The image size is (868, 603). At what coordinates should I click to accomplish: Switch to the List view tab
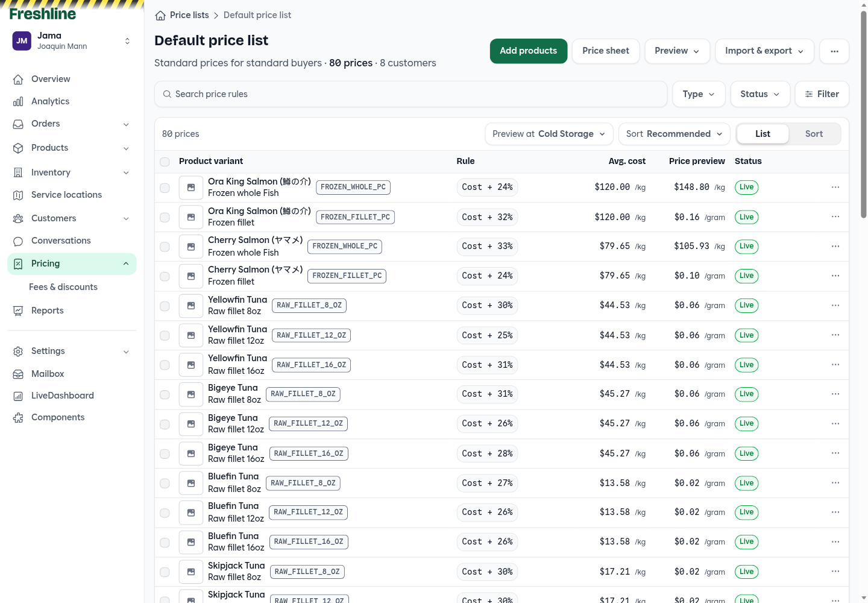pyautogui.click(x=763, y=134)
